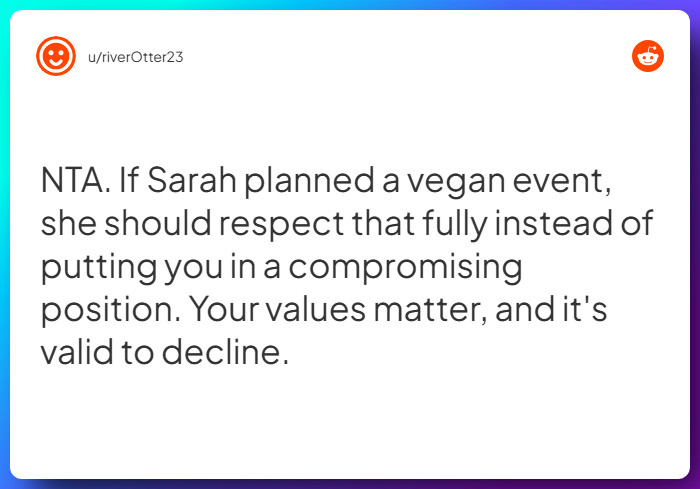
Task: Click the word "valid" on the last line
Action: pyautogui.click(x=77, y=352)
